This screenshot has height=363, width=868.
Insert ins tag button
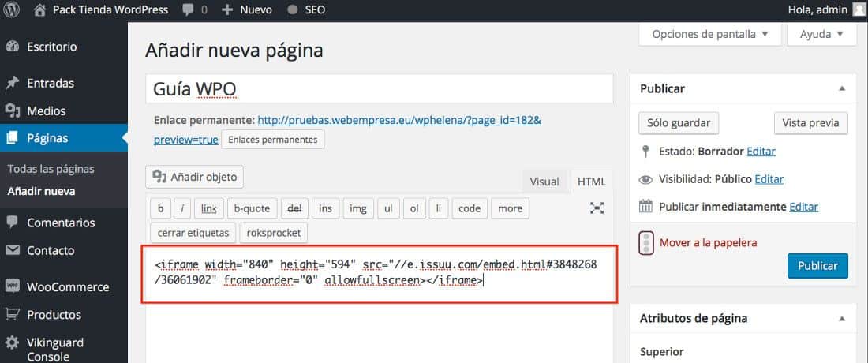tap(325, 208)
